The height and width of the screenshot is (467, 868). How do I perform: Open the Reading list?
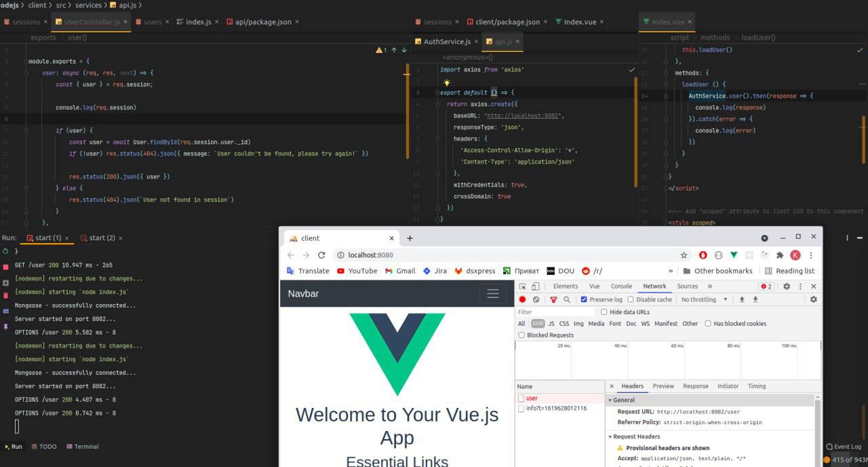pos(789,271)
